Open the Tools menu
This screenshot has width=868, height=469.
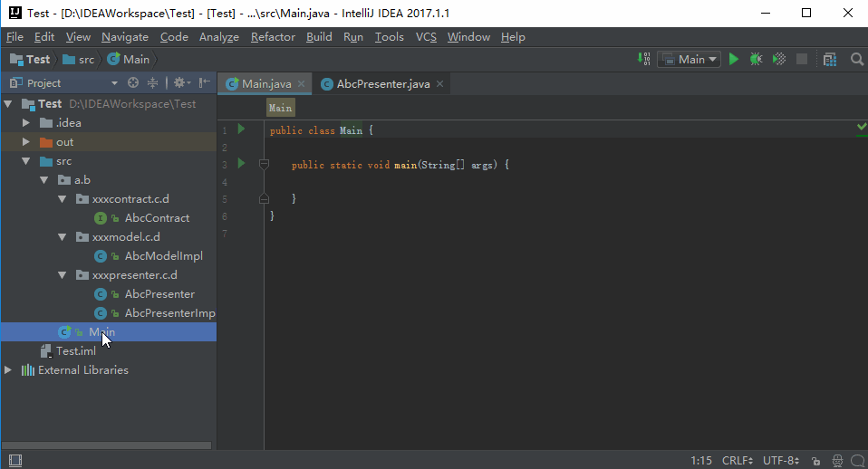click(x=390, y=37)
